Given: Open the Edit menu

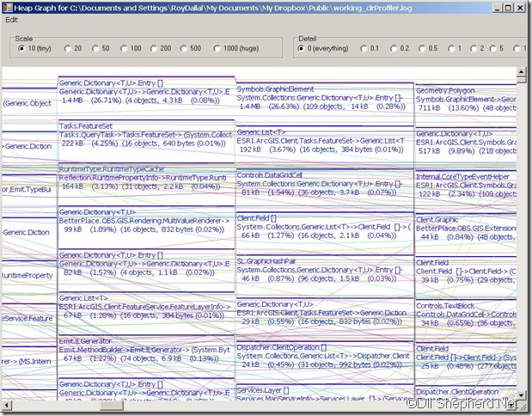Looking at the screenshot, I should (x=11, y=20).
